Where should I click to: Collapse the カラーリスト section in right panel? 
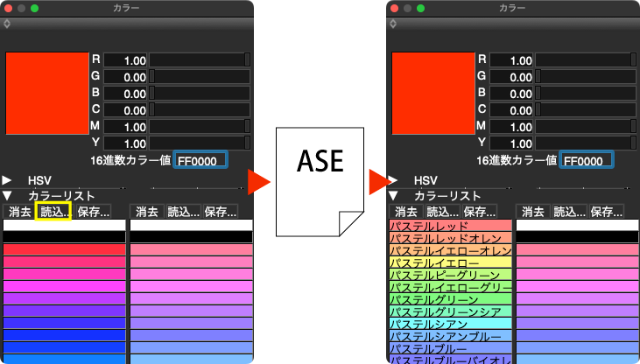tap(393, 196)
